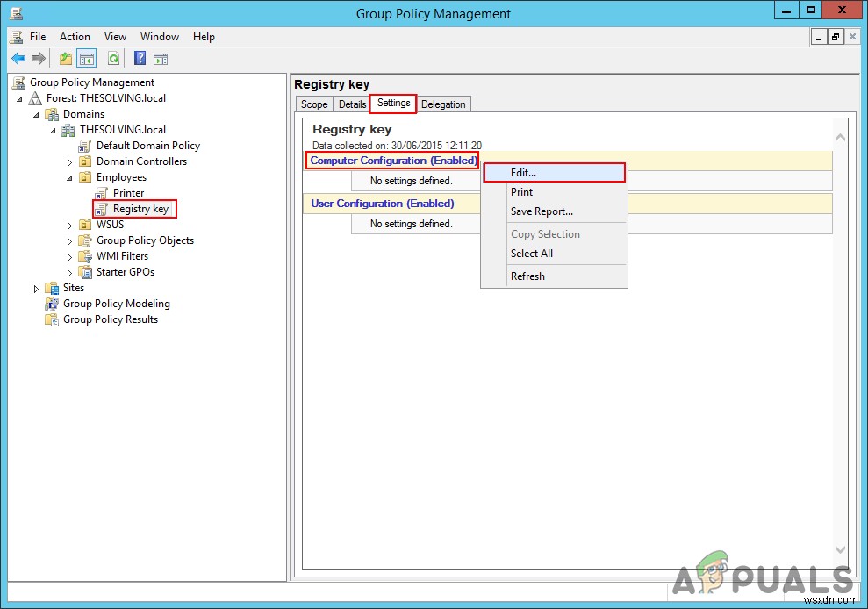
Task: Open Help using the question mark icon
Action: tap(140, 59)
